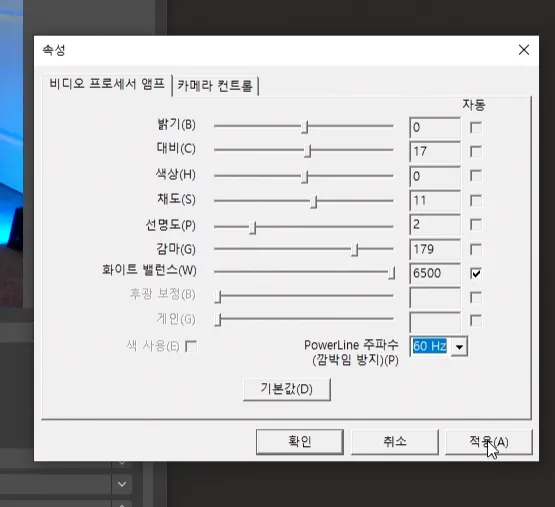This screenshot has width=555, height=507.
Task: Confirm with the 확인 button
Action: pos(299,442)
